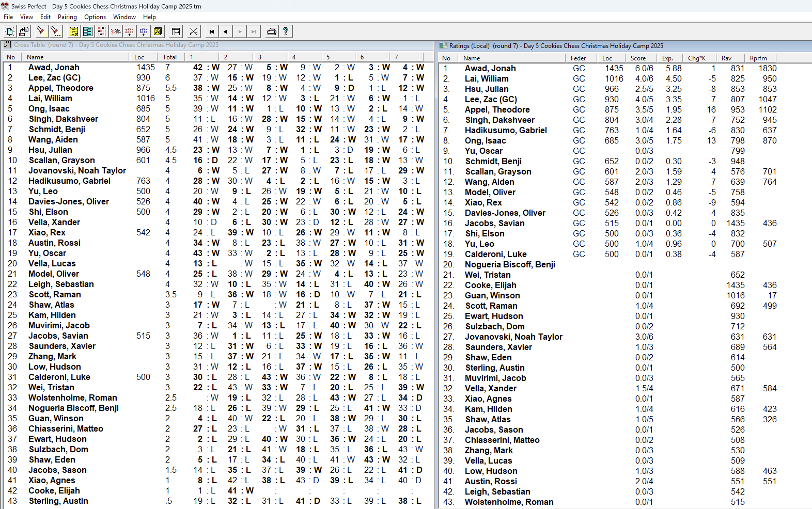Select 'Singh, Dakshveer' in the Cross Table
The image size is (812, 509).
(63, 119)
